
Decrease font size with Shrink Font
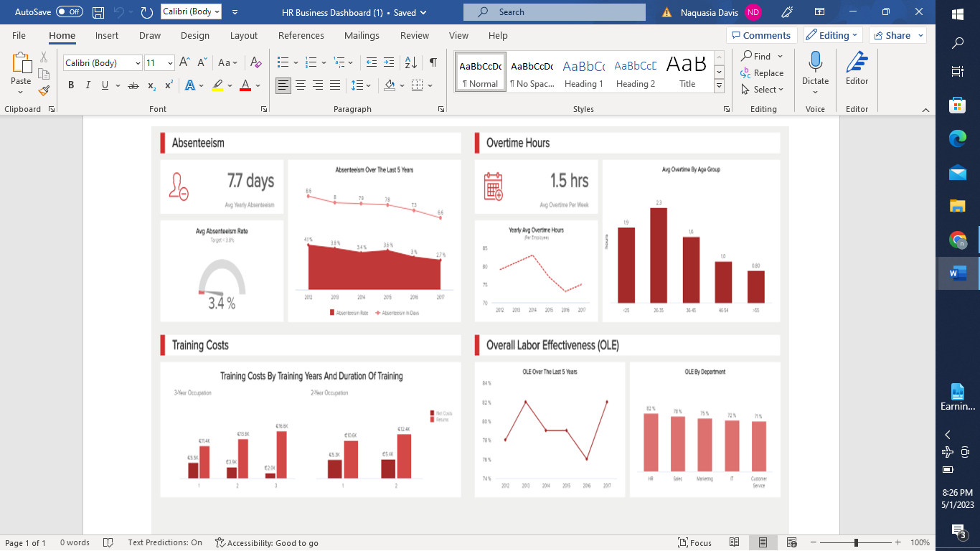point(202,62)
